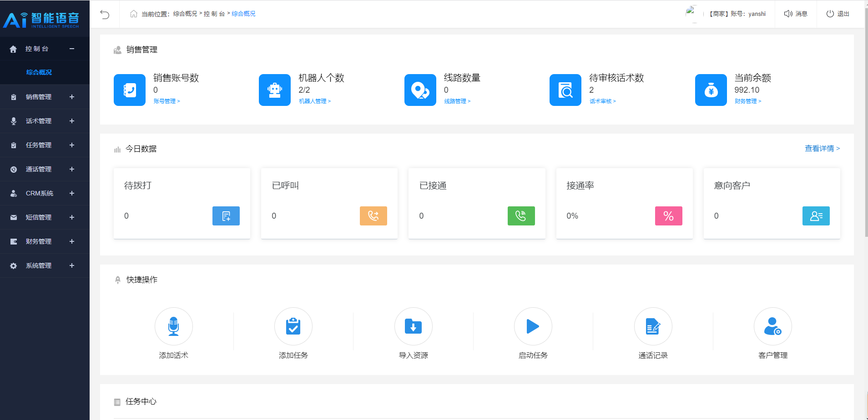The height and width of the screenshot is (420, 868).
Task: Click the 添加任务 clipboard check icon
Action: click(293, 326)
